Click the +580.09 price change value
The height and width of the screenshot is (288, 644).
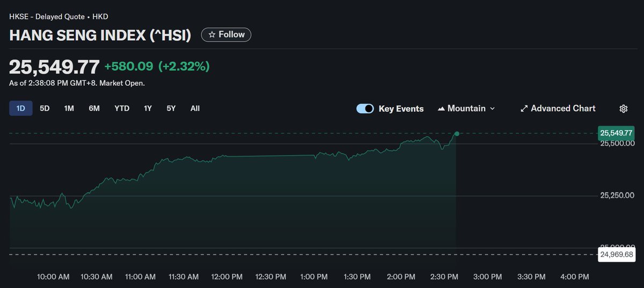[x=129, y=67]
